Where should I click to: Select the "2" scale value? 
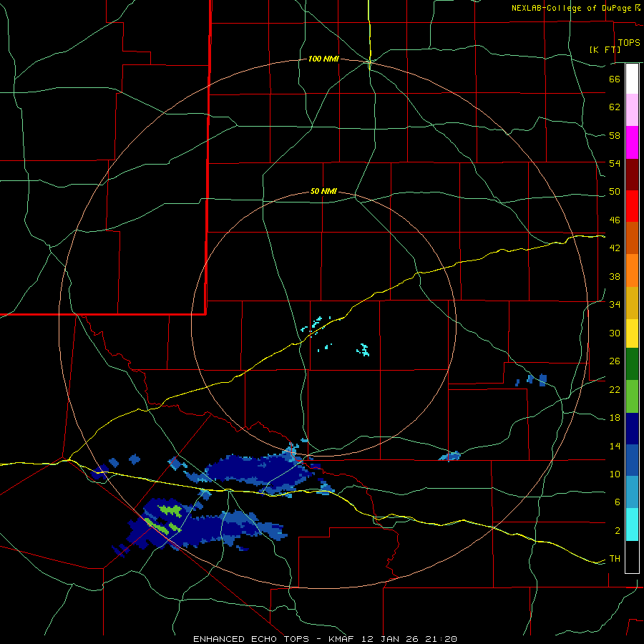pos(618,531)
